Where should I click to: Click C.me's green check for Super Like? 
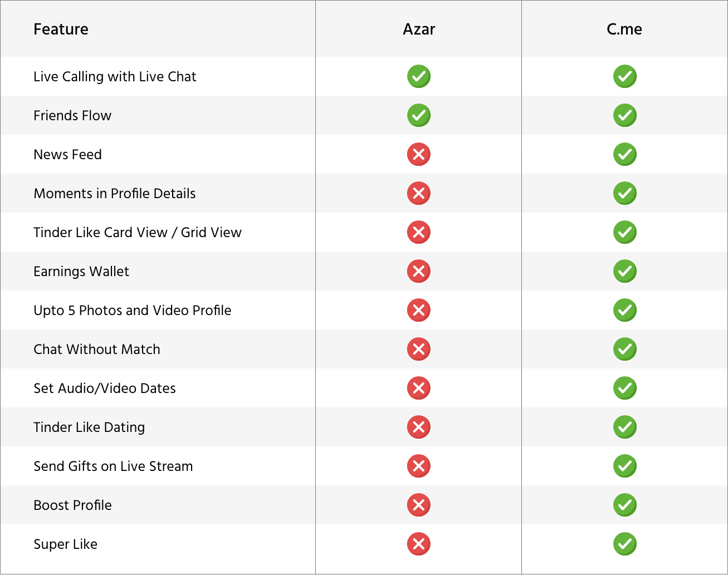click(x=625, y=544)
